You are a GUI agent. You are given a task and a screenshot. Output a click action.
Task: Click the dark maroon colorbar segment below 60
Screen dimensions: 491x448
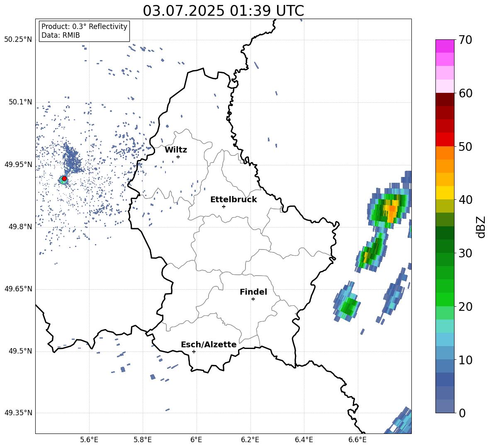click(x=445, y=99)
